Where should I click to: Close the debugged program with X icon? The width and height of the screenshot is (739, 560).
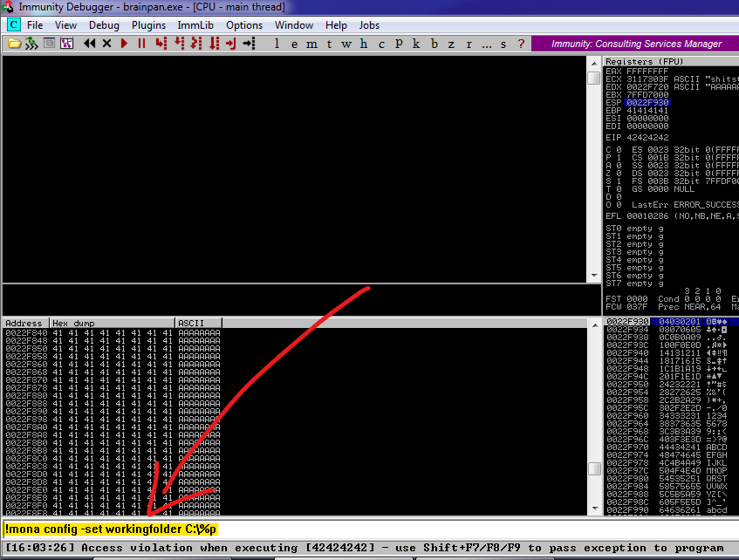tap(107, 44)
